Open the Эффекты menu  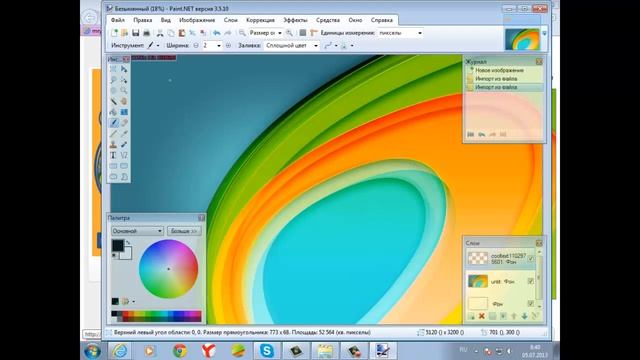click(295, 20)
